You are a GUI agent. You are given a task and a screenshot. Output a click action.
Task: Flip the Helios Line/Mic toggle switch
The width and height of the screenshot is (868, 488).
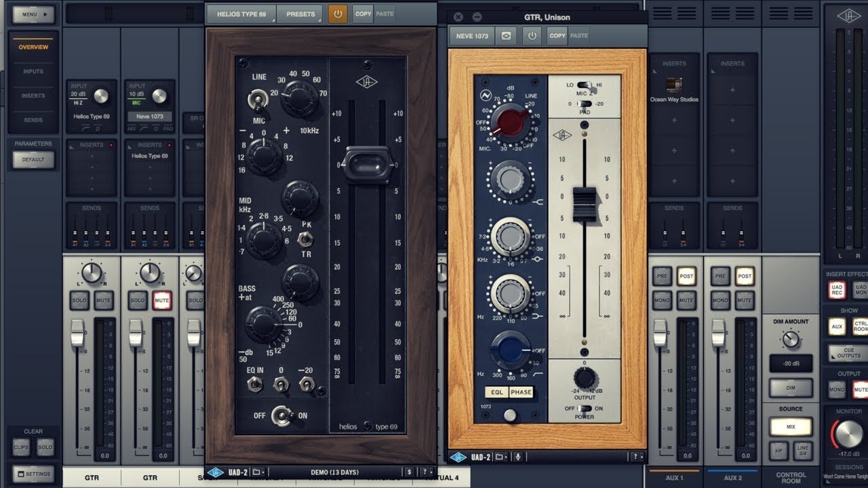(x=259, y=102)
